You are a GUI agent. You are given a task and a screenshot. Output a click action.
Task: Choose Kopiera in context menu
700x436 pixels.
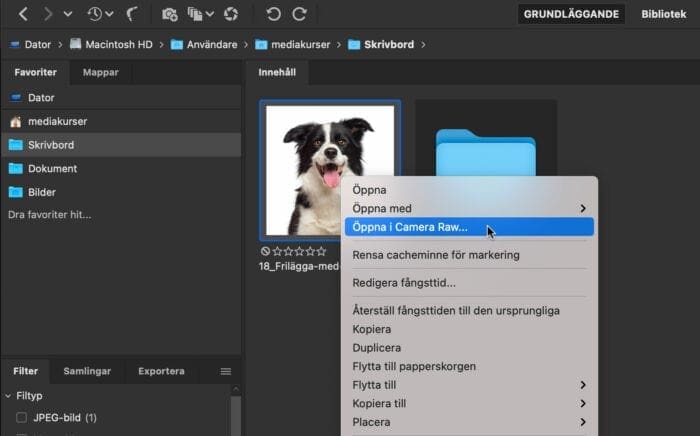(469, 329)
